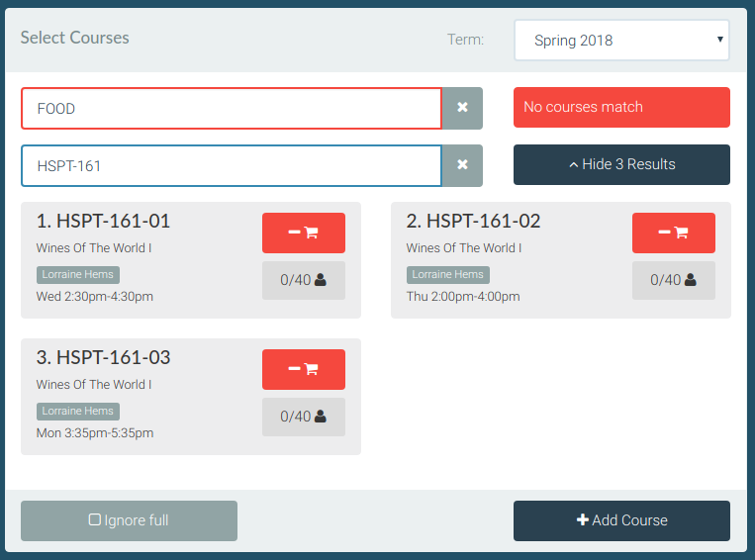755x560 pixels.
Task: Click the Lorraine Hems tag on HSPT-161-03
Action: point(78,412)
